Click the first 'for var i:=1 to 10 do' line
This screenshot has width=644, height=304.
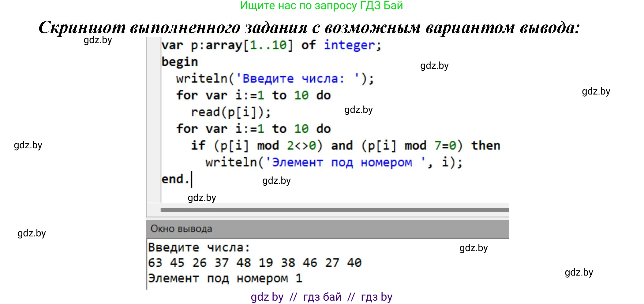(x=253, y=95)
